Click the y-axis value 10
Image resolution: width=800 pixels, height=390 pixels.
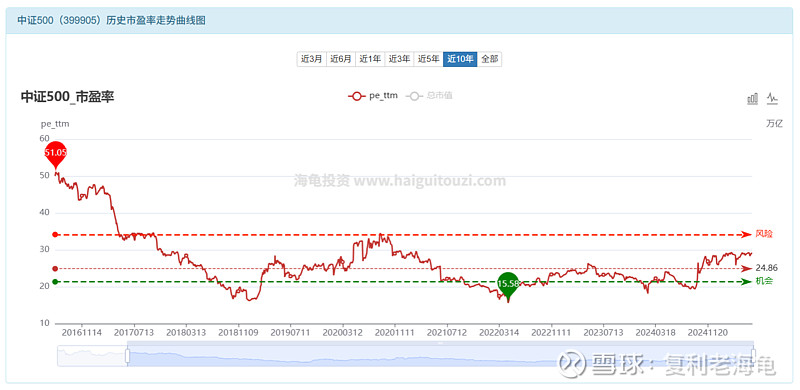(x=44, y=323)
